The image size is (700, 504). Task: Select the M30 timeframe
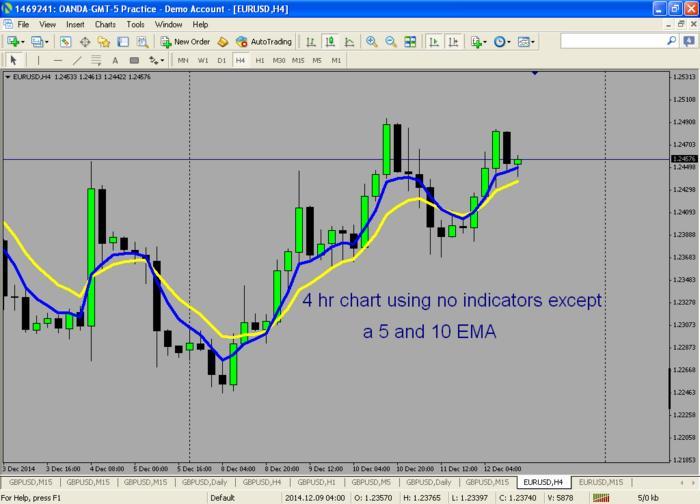(x=279, y=60)
